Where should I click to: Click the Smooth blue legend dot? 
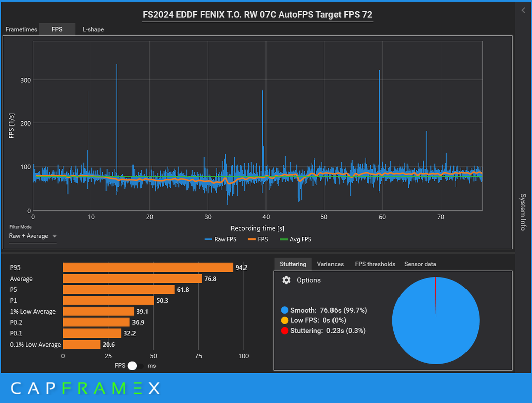click(284, 310)
